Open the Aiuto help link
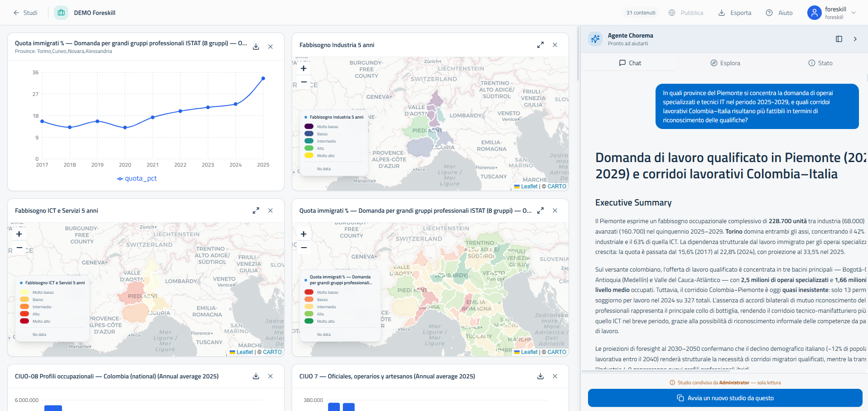The image size is (868, 411). [779, 13]
